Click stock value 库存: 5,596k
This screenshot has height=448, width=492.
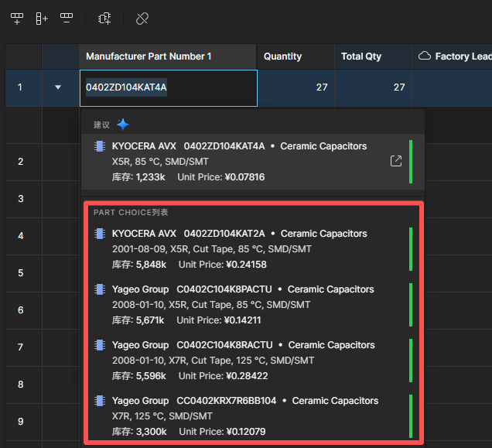tap(139, 376)
